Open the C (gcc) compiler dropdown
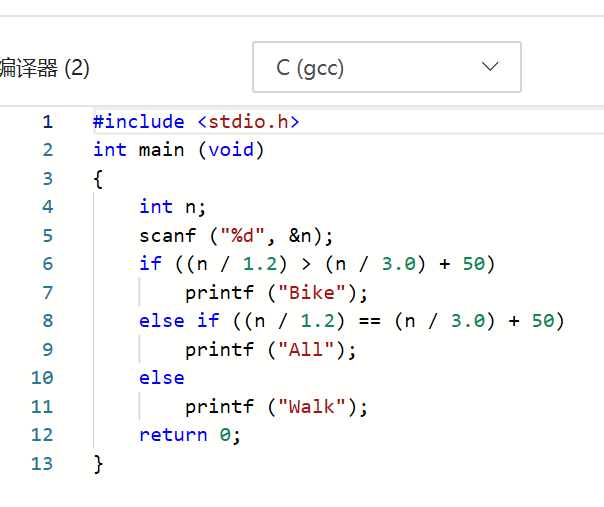 coord(386,67)
